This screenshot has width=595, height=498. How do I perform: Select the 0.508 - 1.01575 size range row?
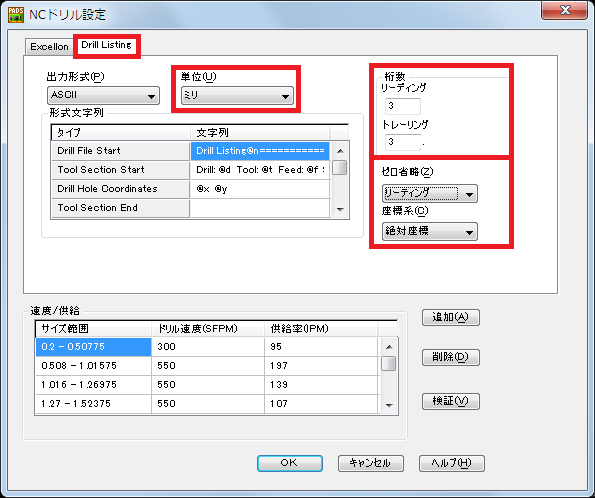[x=207, y=366]
